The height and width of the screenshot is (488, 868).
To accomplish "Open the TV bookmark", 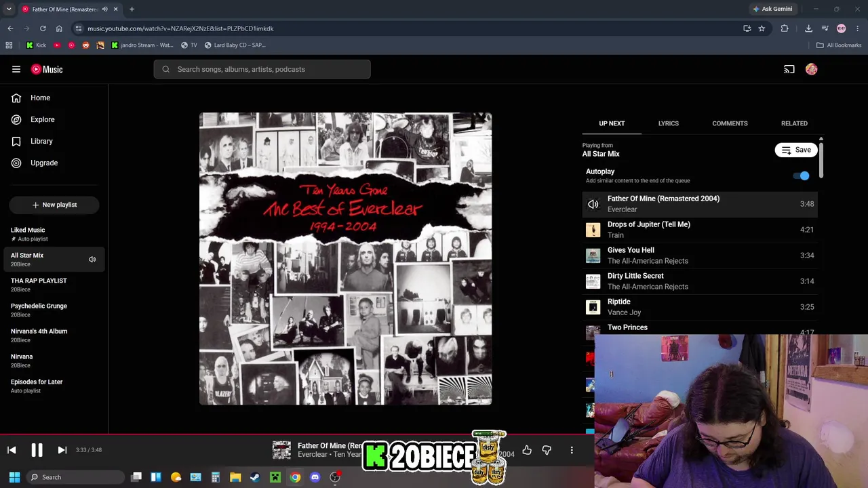I will click(189, 45).
